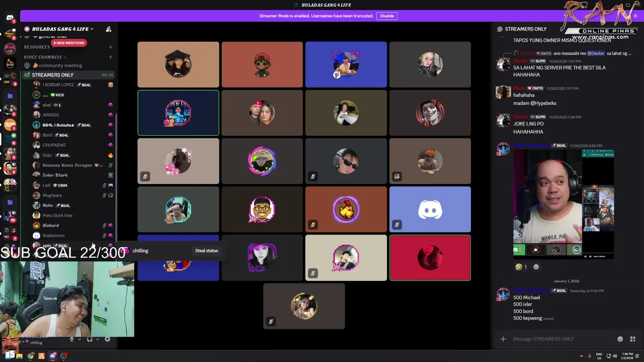Add a channel to RESOURCES category
The height and width of the screenshot is (362, 644).
(111, 47)
